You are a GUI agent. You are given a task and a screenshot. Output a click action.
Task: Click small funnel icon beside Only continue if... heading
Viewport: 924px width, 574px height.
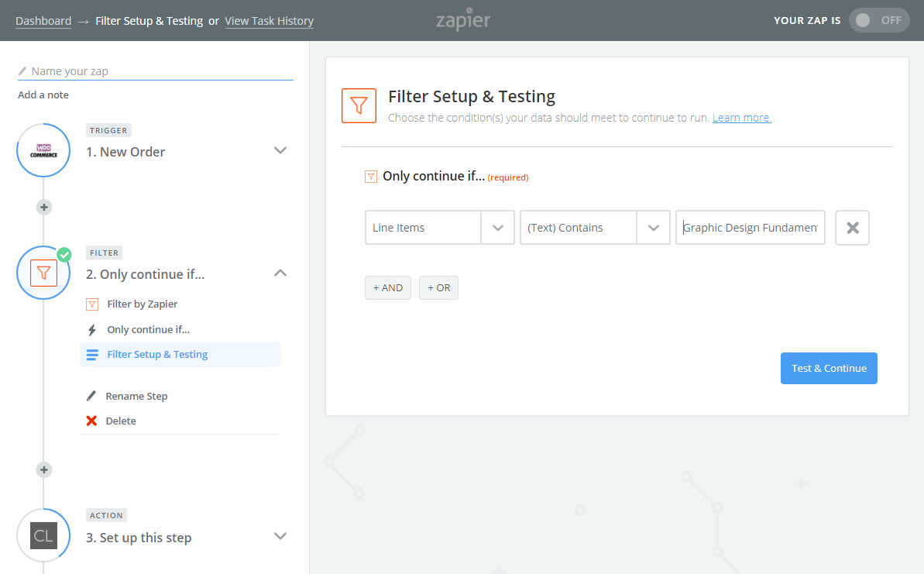[x=371, y=176]
